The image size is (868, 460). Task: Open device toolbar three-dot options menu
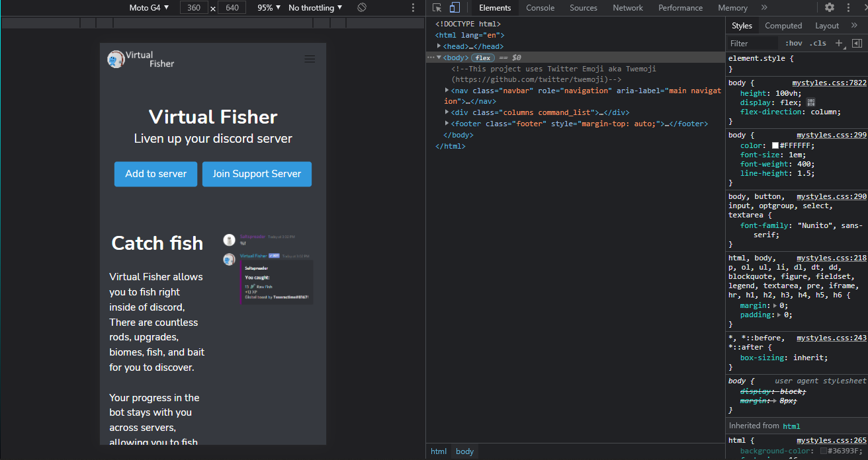point(413,8)
